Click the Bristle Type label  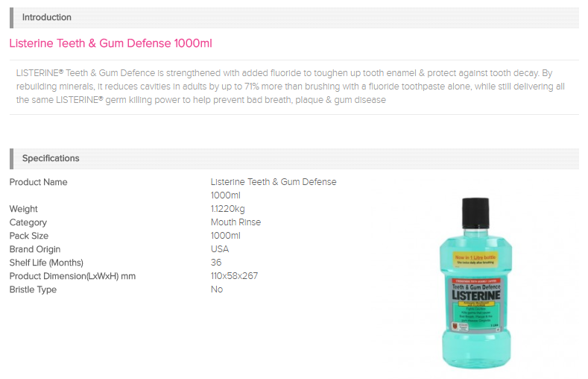click(33, 289)
